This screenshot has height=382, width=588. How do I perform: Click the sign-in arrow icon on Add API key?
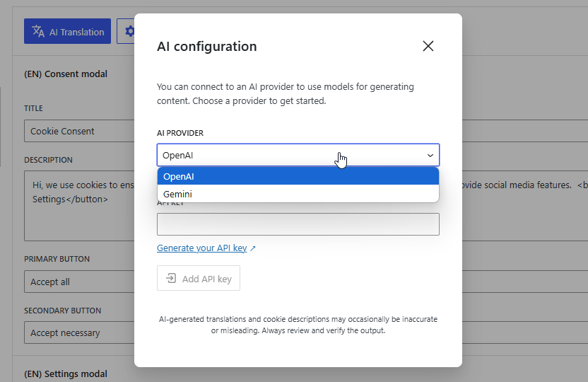click(171, 279)
